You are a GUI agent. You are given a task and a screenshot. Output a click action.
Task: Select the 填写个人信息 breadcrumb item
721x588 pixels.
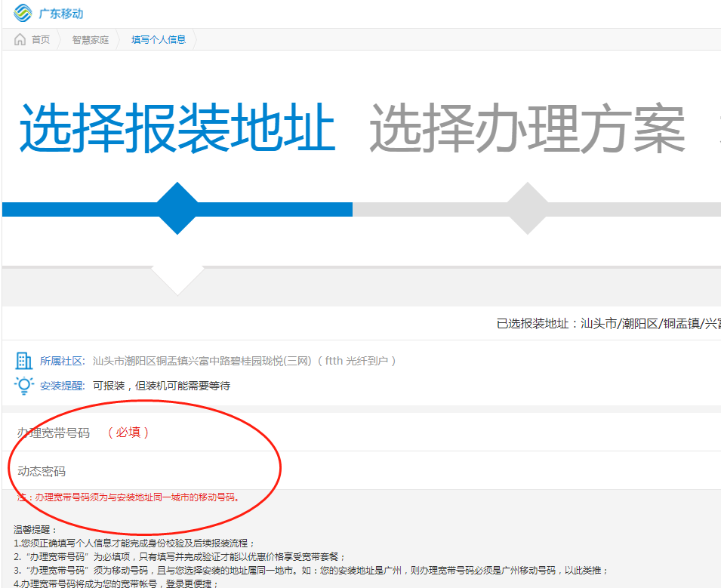159,40
